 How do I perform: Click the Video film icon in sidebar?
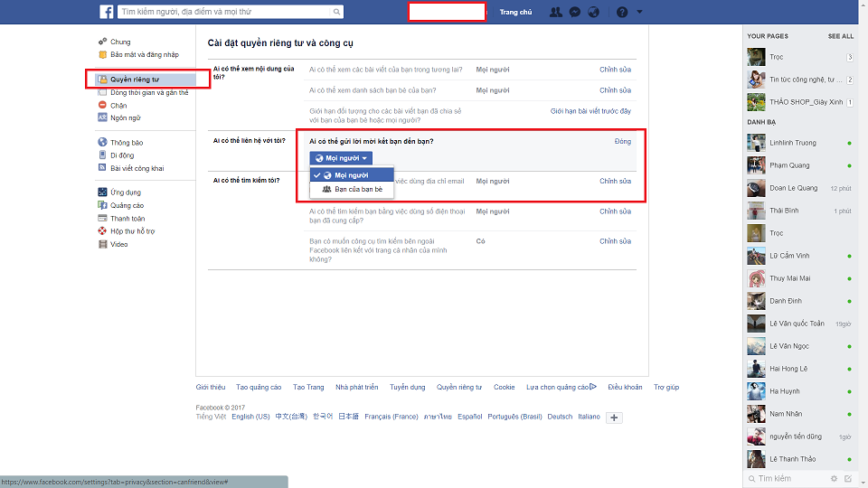coord(102,244)
